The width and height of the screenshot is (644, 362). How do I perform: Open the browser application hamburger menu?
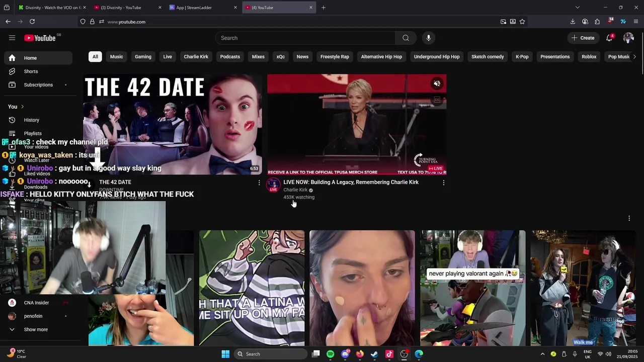pyautogui.click(x=636, y=22)
